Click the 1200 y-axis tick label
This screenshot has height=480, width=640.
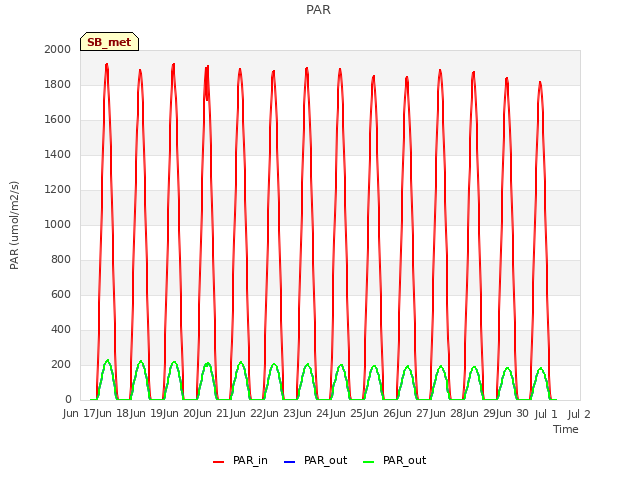point(58,189)
